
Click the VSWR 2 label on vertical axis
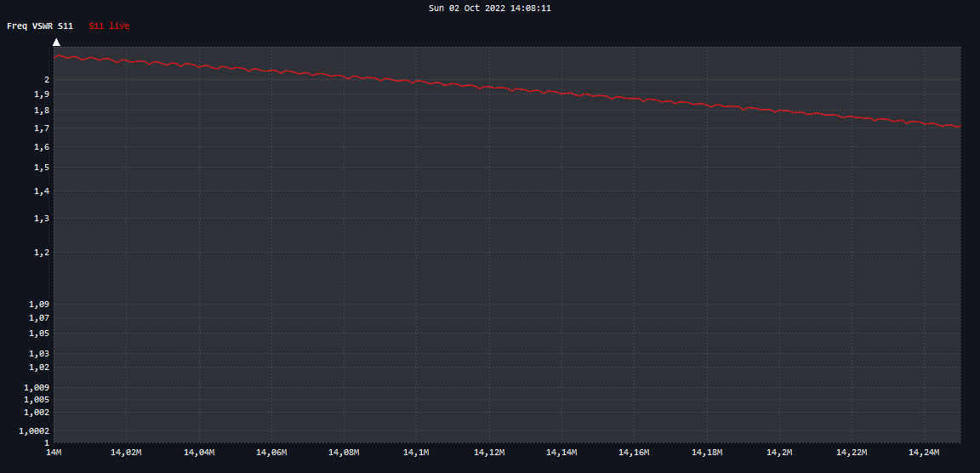[x=47, y=80]
